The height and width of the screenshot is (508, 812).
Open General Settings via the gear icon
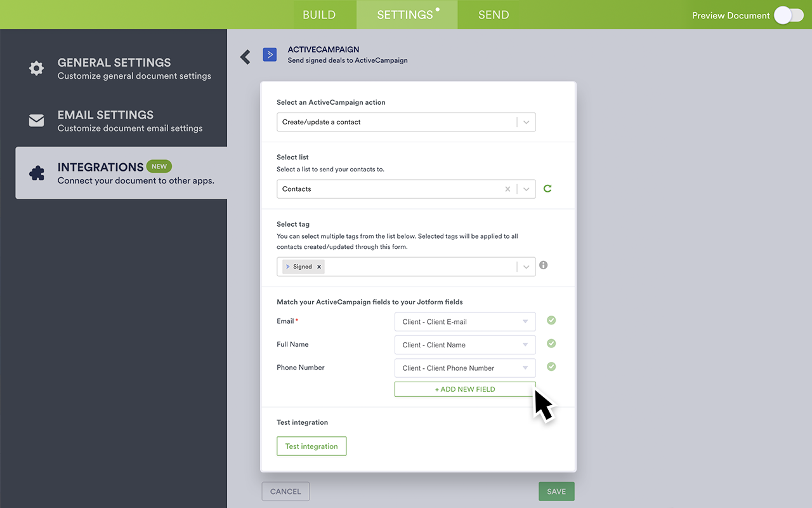click(36, 68)
